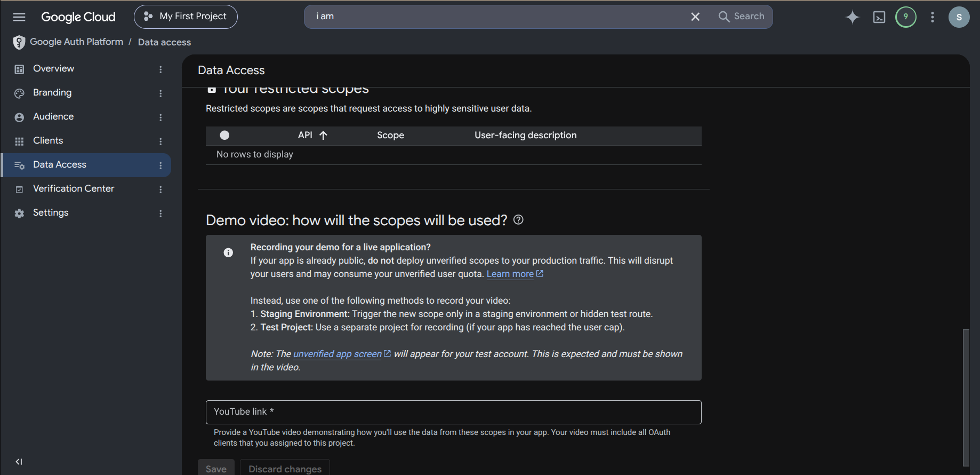Open the top bar more options menu

click(x=933, y=17)
